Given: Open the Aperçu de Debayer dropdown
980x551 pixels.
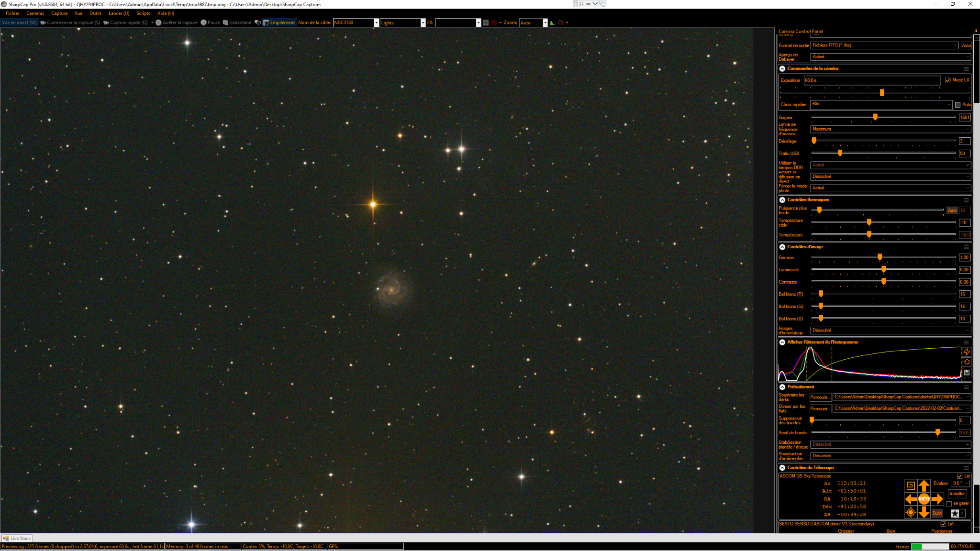Looking at the screenshot, I should tap(891, 57).
